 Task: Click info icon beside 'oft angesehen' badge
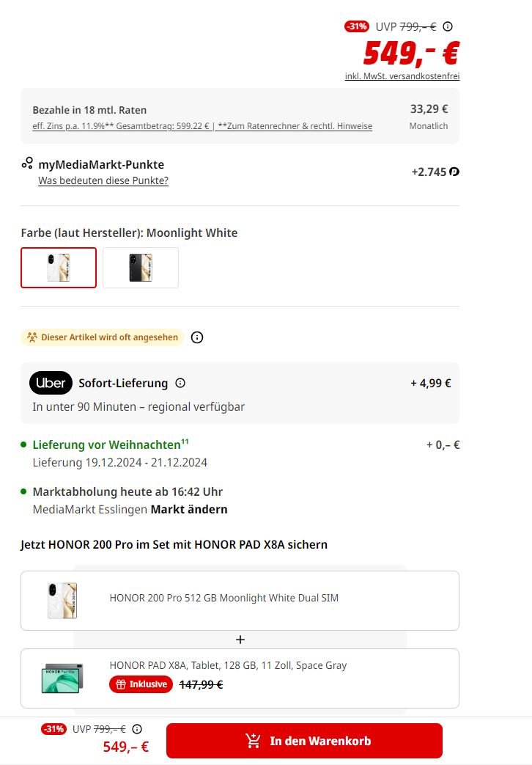[x=196, y=337]
